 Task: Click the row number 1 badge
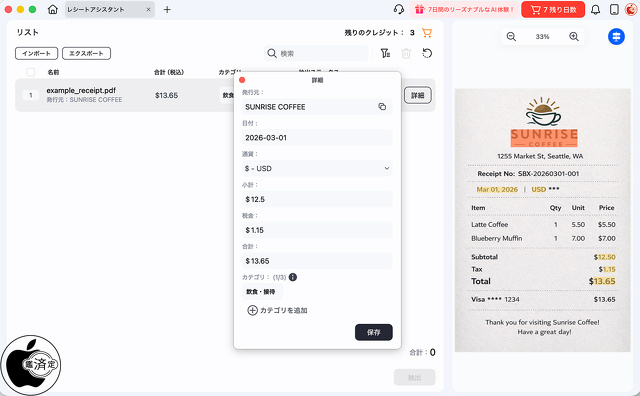coord(31,95)
